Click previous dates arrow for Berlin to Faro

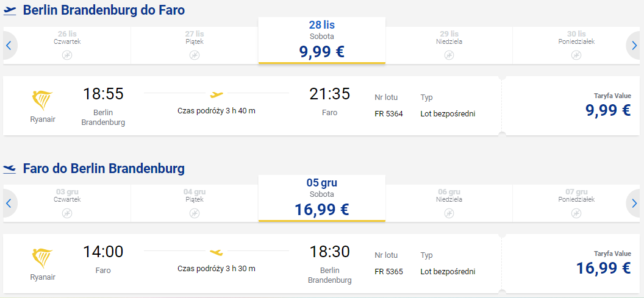pyautogui.click(x=9, y=46)
